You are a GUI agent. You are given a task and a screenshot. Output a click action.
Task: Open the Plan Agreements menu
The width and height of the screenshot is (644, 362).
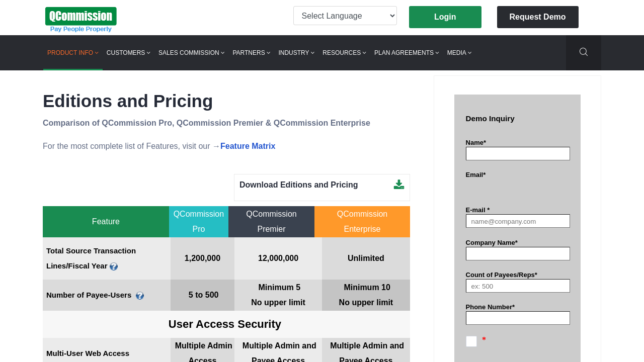[x=407, y=53]
